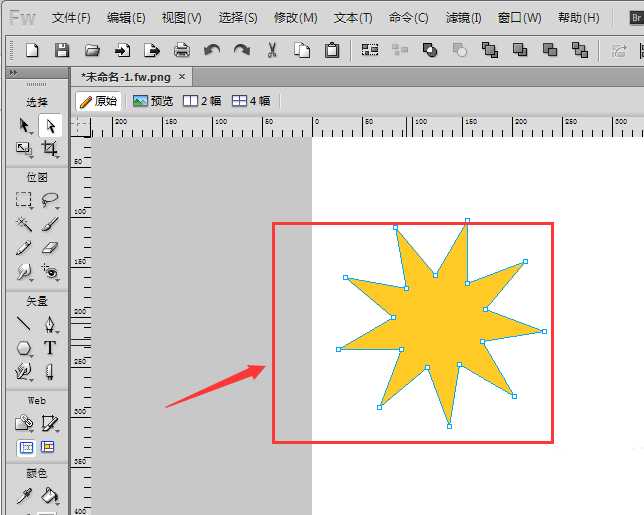Open the 滤镜(I) filters menu

click(x=463, y=18)
